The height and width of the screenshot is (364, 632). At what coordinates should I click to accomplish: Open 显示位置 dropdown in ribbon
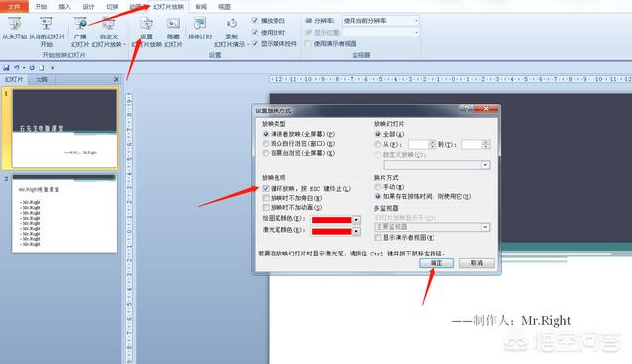[416, 33]
